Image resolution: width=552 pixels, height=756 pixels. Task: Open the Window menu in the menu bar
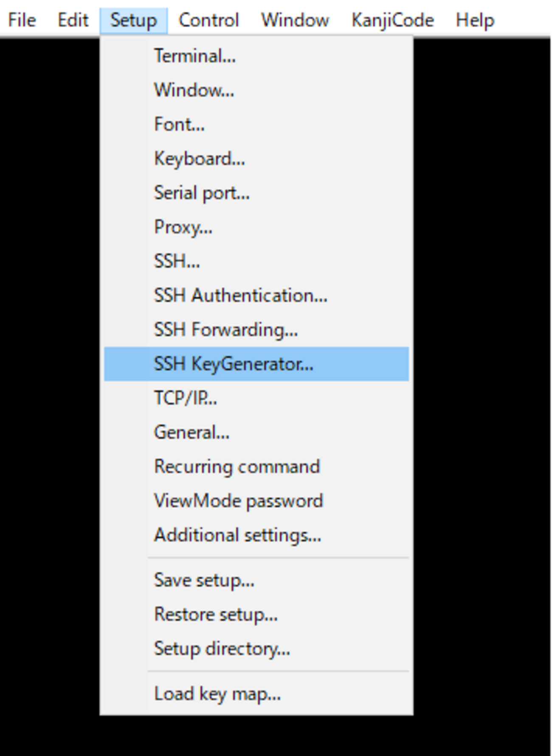click(295, 20)
